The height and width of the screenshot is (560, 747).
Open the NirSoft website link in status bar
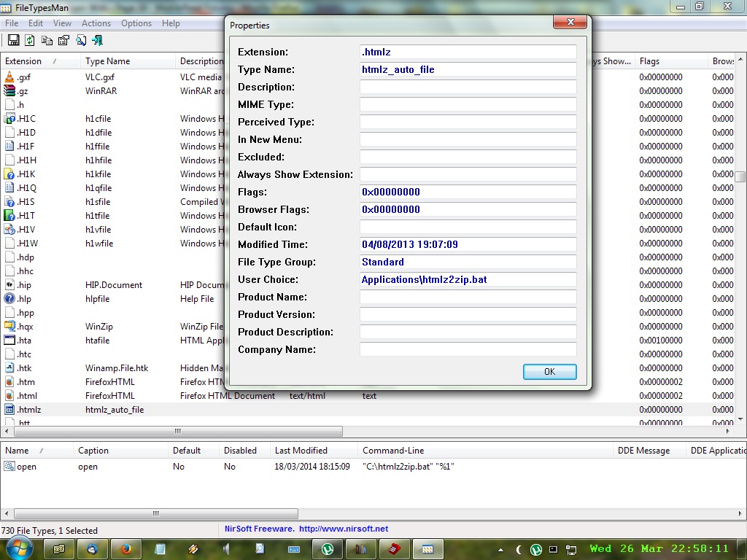[343, 529]
